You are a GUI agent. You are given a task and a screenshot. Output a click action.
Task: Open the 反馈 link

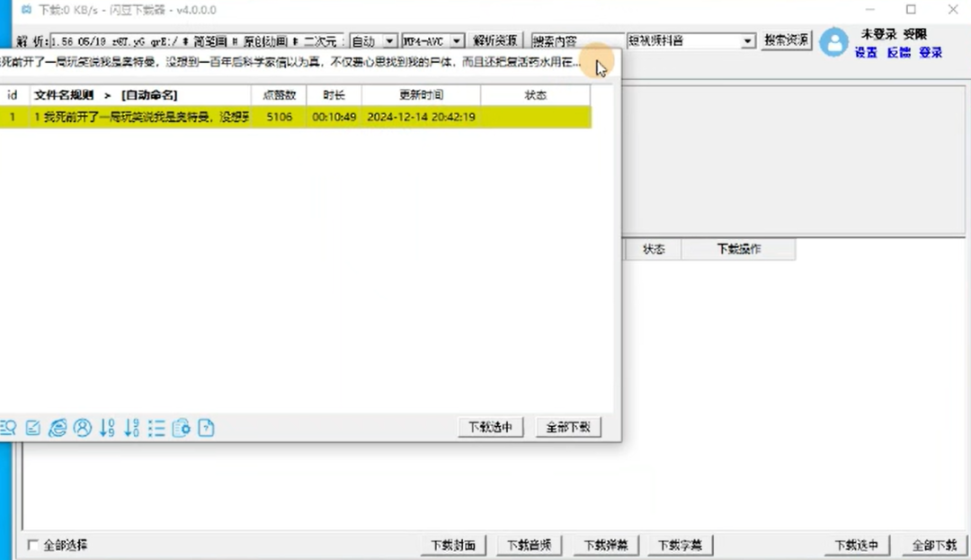click(898, 53)
